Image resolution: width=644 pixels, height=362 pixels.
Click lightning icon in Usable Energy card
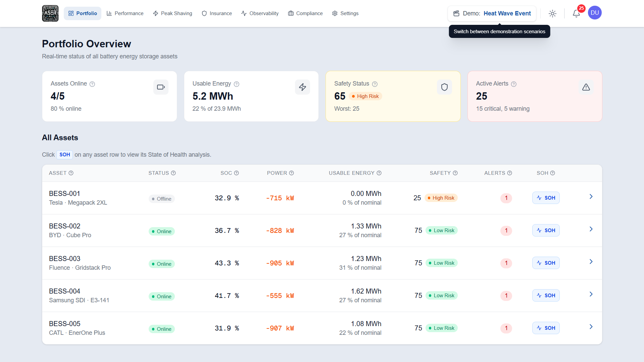pos(303,87)
